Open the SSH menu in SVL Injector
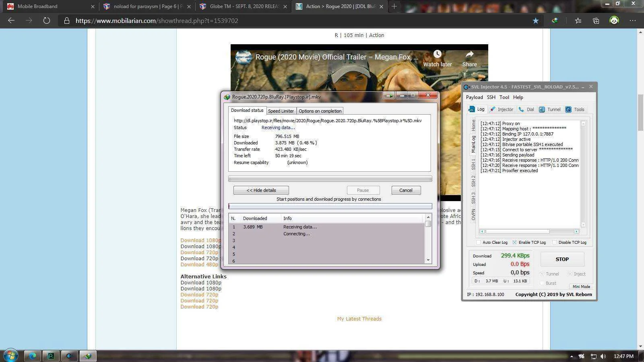Screen dimensions: 644x362 click(491, 97)
